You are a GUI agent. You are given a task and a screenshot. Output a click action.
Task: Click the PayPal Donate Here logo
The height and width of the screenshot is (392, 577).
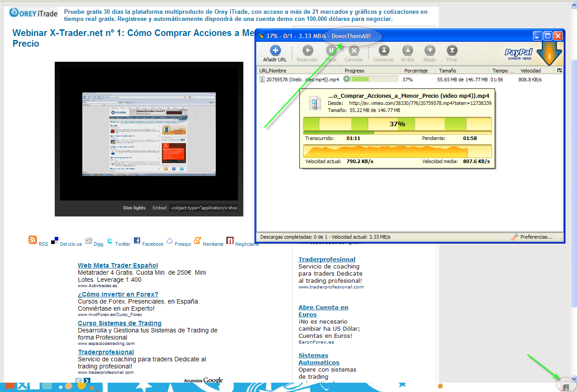(x=518, y=54)
